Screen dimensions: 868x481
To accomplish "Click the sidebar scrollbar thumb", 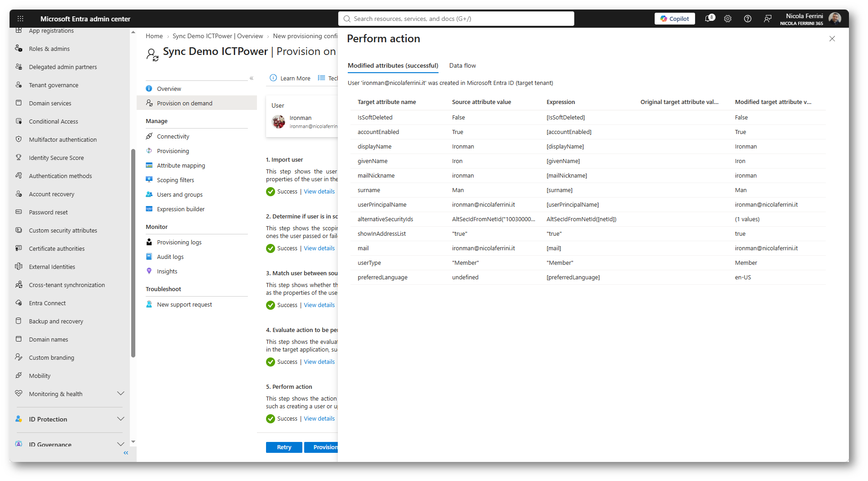I will pos(133,253).
